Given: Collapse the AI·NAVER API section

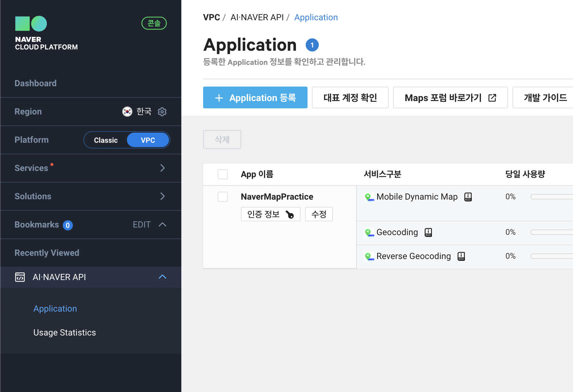Looking at the screenshot, I should (162, 277).
